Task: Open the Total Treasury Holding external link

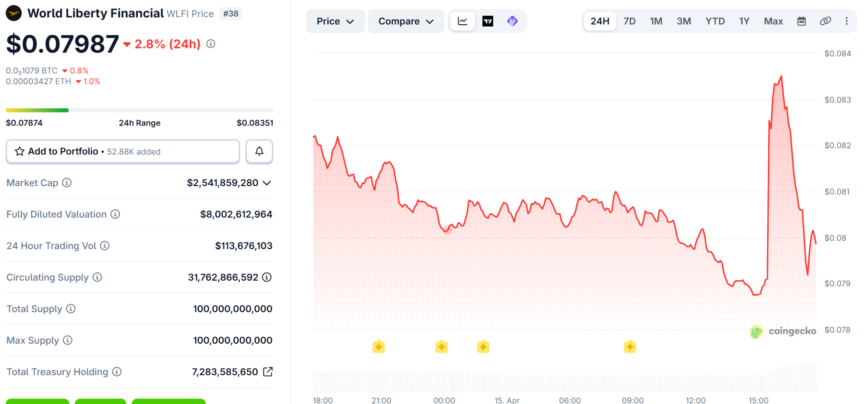Action: [x=268, y=371]
